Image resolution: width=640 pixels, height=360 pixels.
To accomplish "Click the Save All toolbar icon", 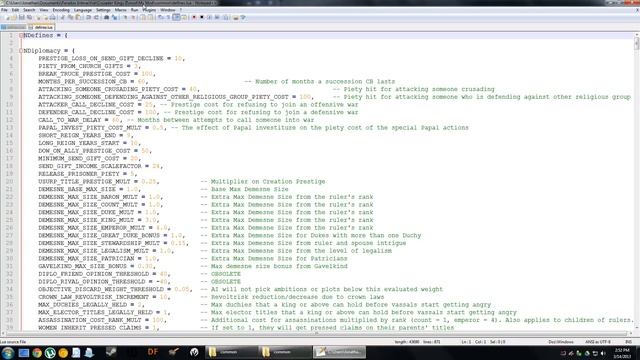I will click(x=29, y=18).
